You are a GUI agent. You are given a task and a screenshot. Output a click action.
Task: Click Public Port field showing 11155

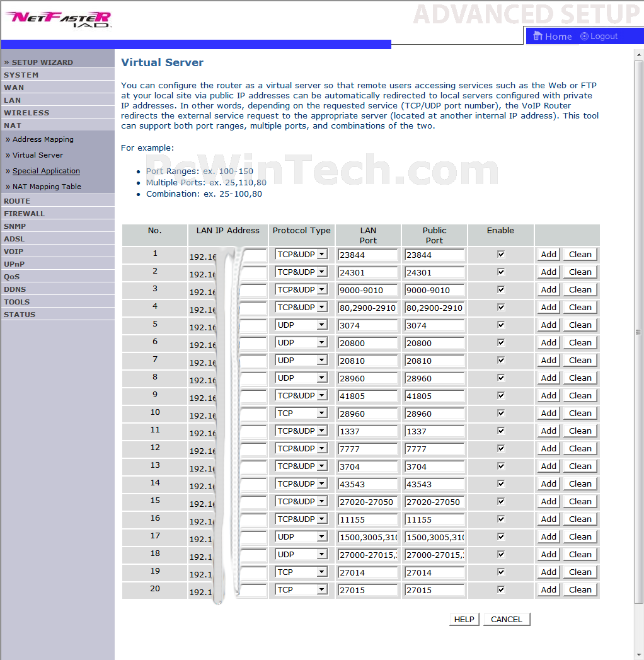(434, 520)
